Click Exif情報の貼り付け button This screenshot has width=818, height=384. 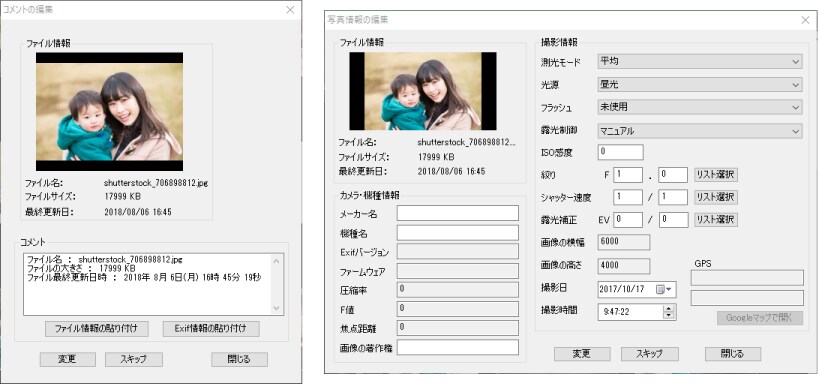pyautogui.click(x=211, y=329)
